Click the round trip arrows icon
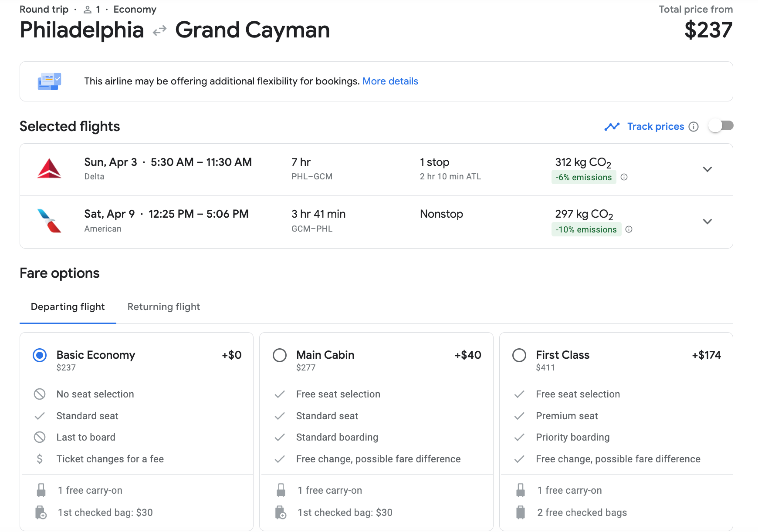The image size is (758, 532). [x=159, y=30]
